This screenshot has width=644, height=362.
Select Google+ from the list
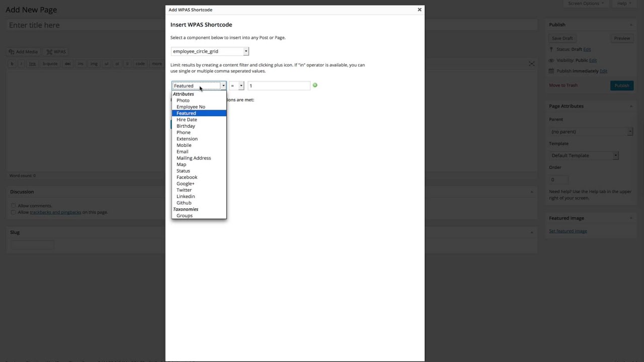[x=199, y=184]
